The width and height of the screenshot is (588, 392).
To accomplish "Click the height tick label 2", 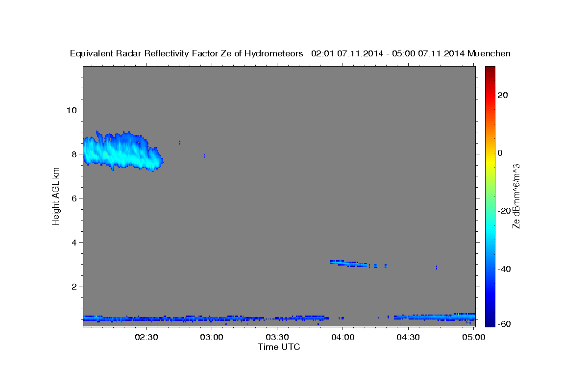I will coord(75,287).
